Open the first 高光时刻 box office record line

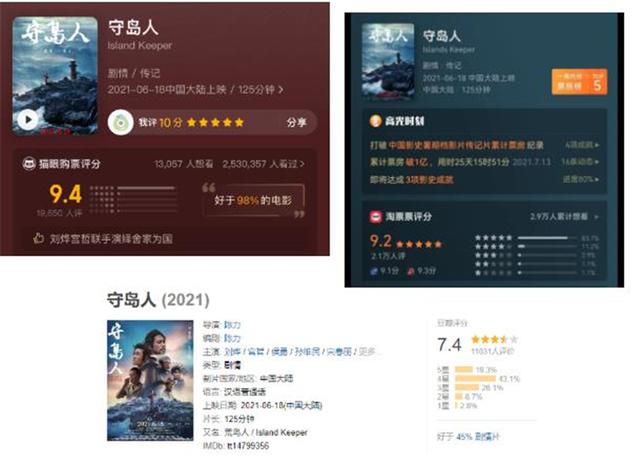[x=484, y=145]
